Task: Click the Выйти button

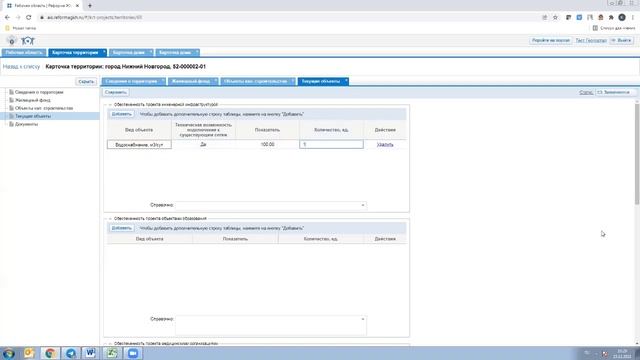Action: (622, 40)
